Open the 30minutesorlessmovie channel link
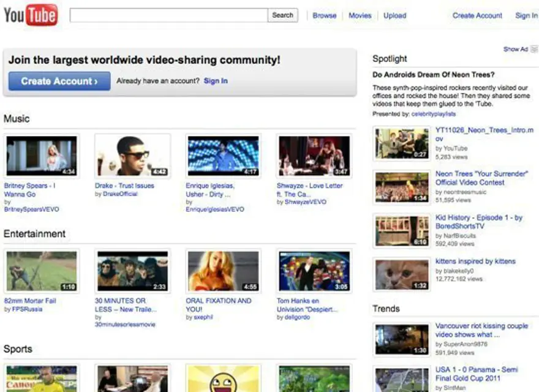The image size is (539, 392). (x=125, y=324)
